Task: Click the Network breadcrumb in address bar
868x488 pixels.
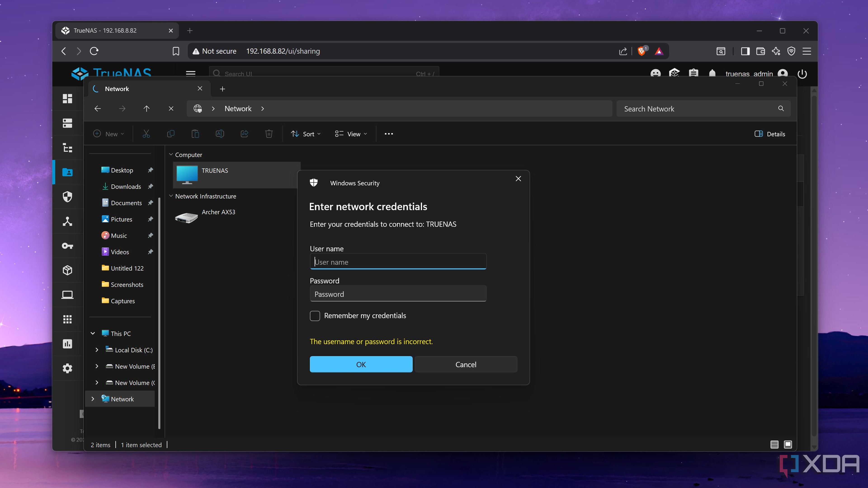Action: (238, 108)
